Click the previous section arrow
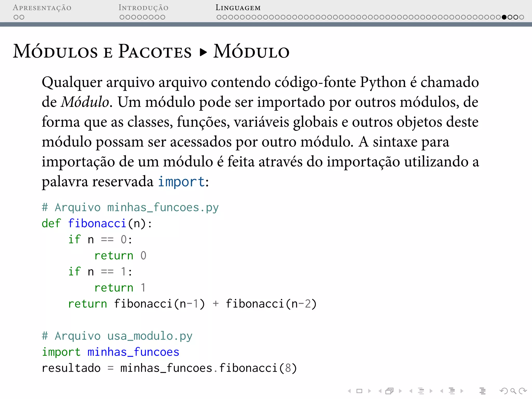This screenshot has width=532, height=399. click(x=441, y=391)
